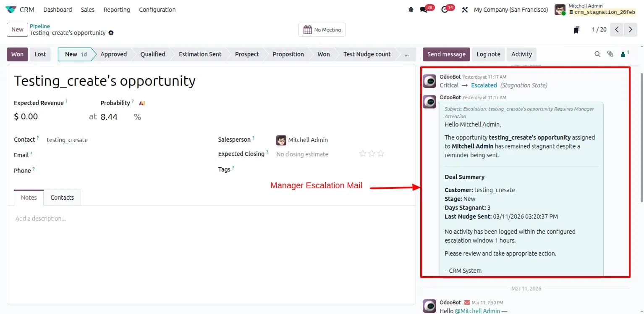Click the Log note button
The width and height of the screenshot is (644, 314).
point(489,54)
